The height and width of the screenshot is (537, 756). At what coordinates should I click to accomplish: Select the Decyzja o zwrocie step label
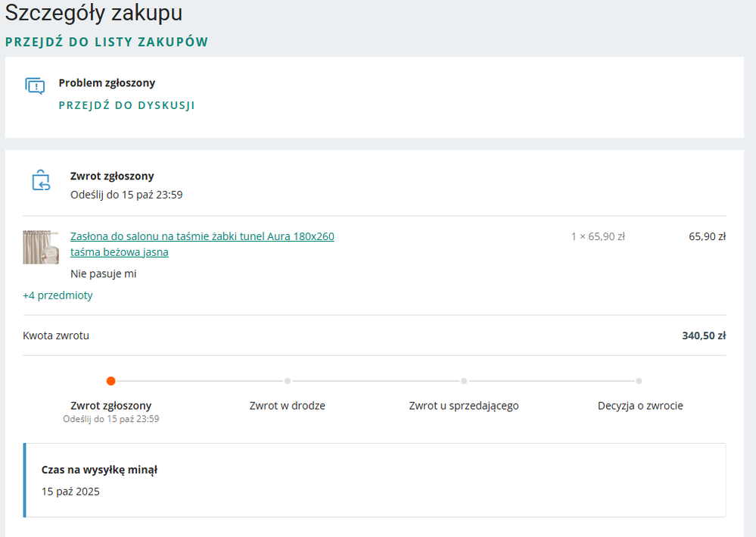[640, 405]
